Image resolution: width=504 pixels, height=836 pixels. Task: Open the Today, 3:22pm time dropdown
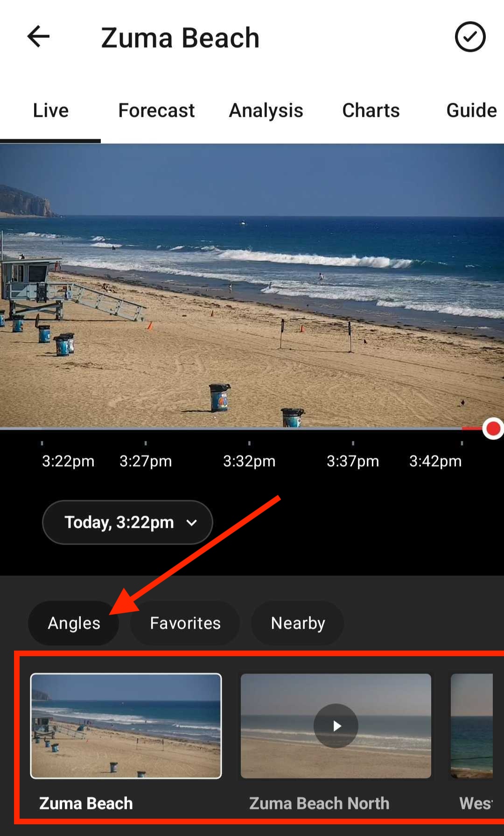pyautogui.click(x=127, y=522)
